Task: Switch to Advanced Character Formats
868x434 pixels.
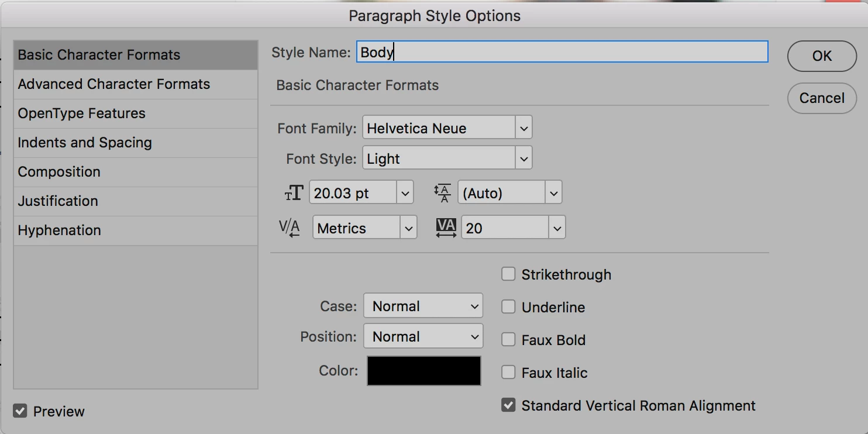Action: click(114, 84)
